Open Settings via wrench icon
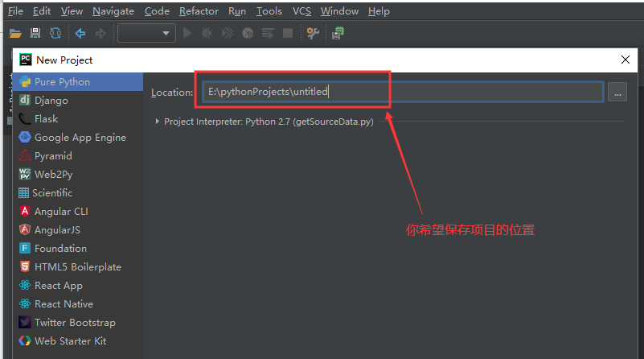This screenshot has width=644, height=359. [313, 33]
